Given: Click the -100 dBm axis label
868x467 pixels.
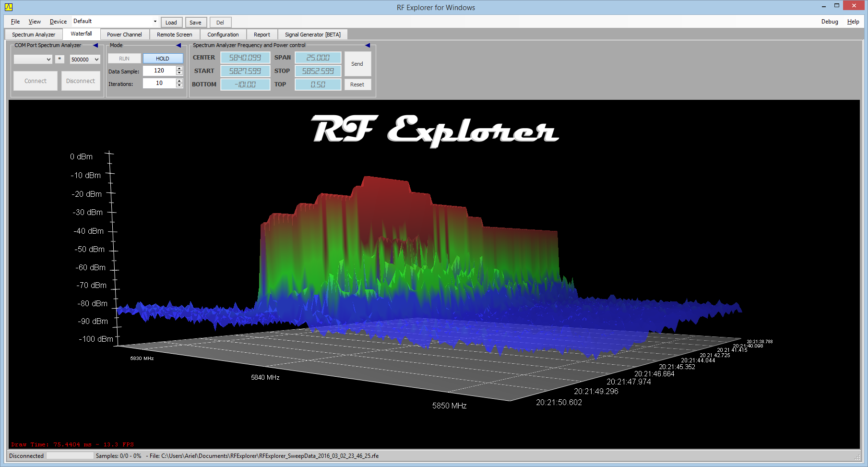Looking at the screenshot, I should coord(96,339).
